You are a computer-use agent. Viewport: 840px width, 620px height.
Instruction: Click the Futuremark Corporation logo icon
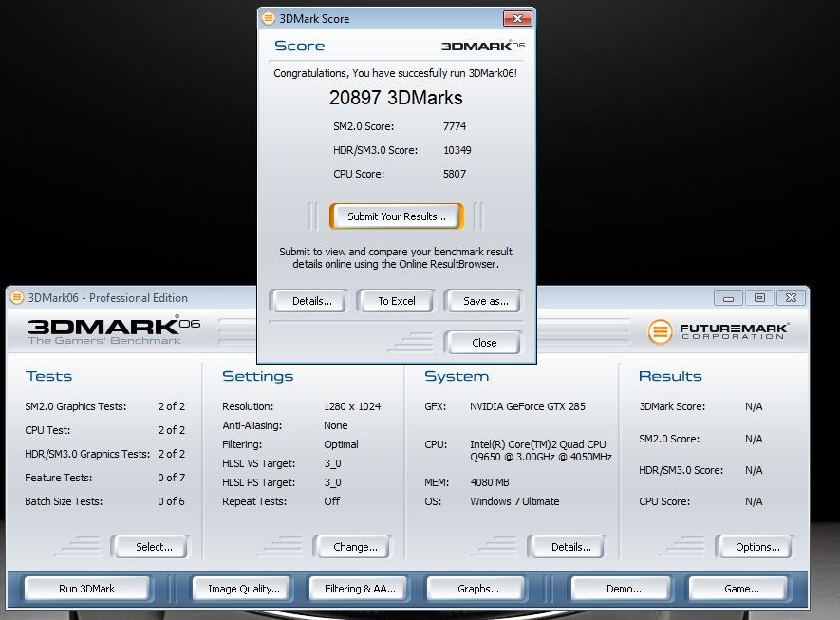click(660, 331)
